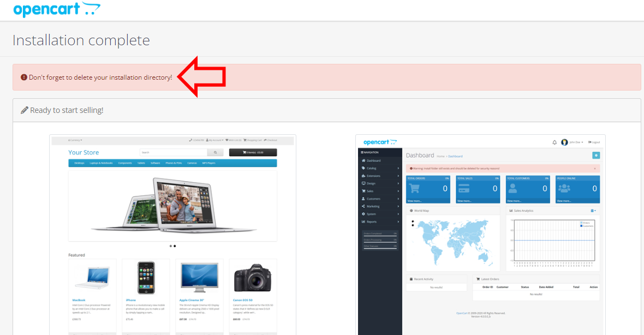Click the Search field in the storefront preview
This screenshot has width=644, height=335.
pos(174,152)
